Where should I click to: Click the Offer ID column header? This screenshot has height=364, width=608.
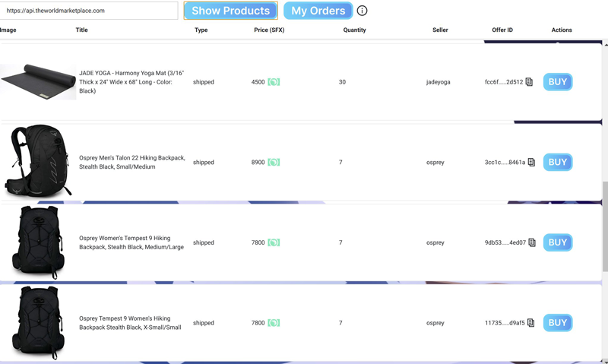click(502, 30)
